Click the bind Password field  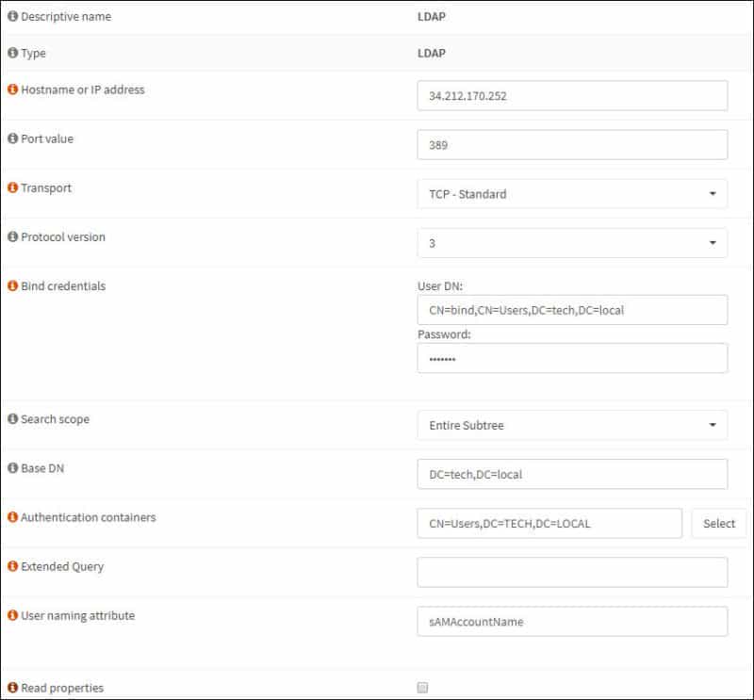click(572, 358)
